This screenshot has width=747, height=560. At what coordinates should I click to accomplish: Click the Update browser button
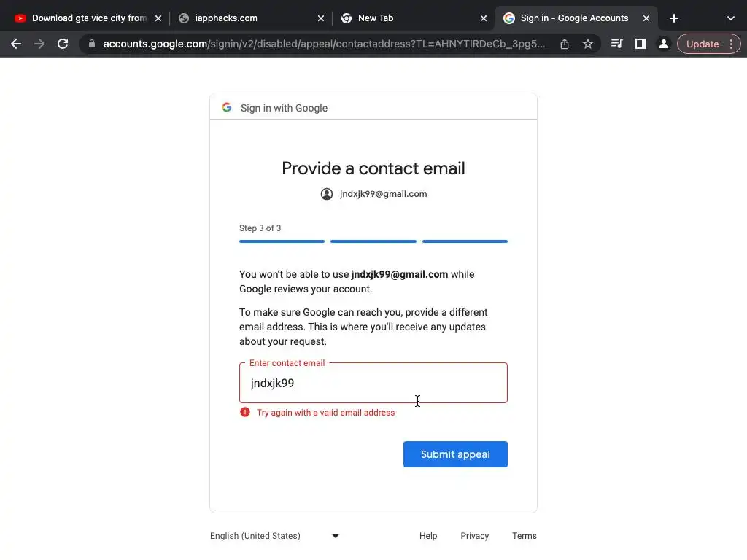702,44
